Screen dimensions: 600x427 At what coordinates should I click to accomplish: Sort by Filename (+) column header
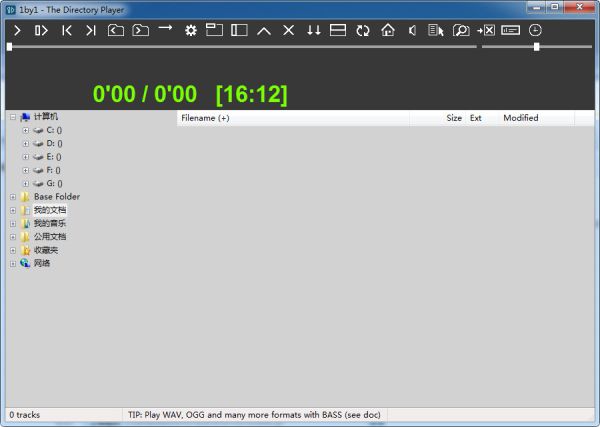click(x=293, y=118)
